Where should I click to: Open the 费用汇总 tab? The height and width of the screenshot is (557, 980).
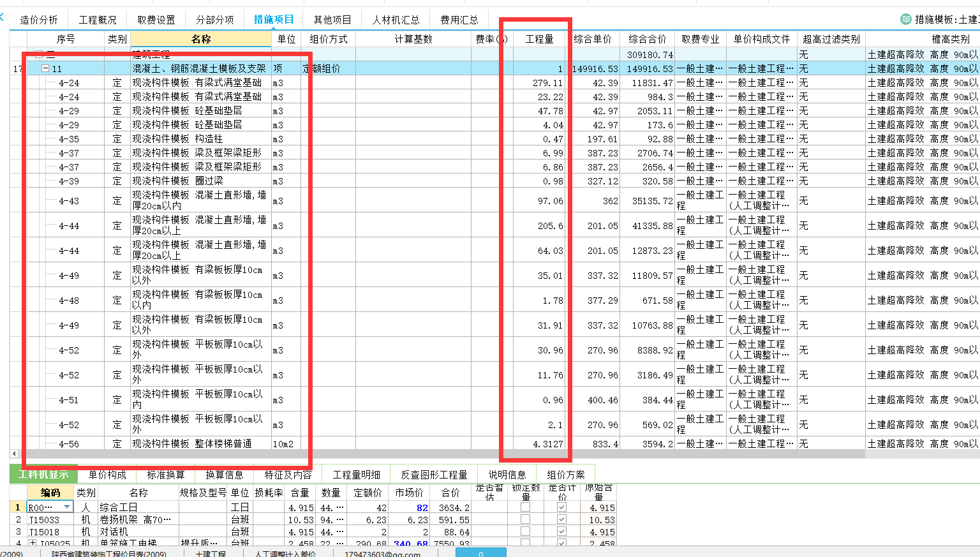pos(459,20)
